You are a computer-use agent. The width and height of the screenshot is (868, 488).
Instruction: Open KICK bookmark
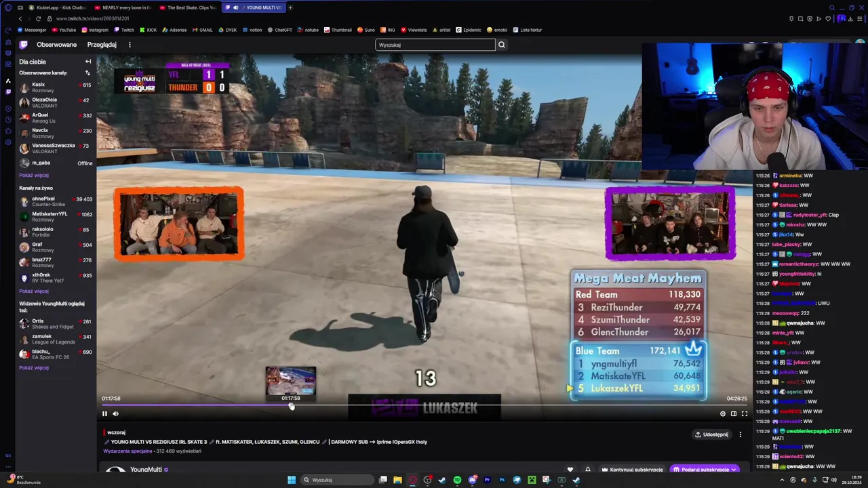coord(148,30)
